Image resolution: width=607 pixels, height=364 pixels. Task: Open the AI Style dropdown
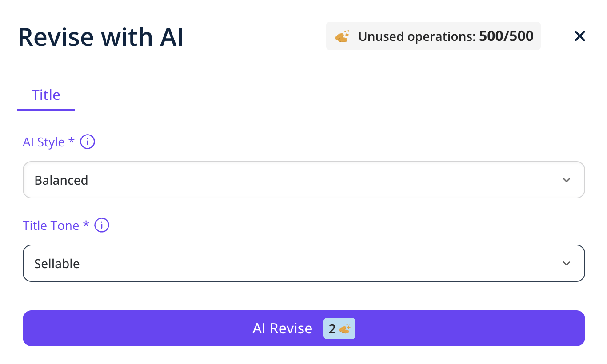tap(303, 180)
